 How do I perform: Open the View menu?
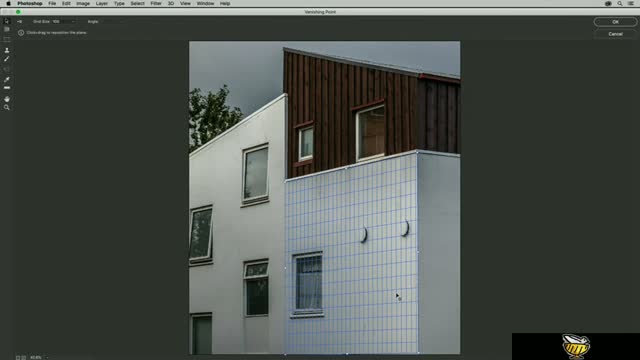coord(185,3)
